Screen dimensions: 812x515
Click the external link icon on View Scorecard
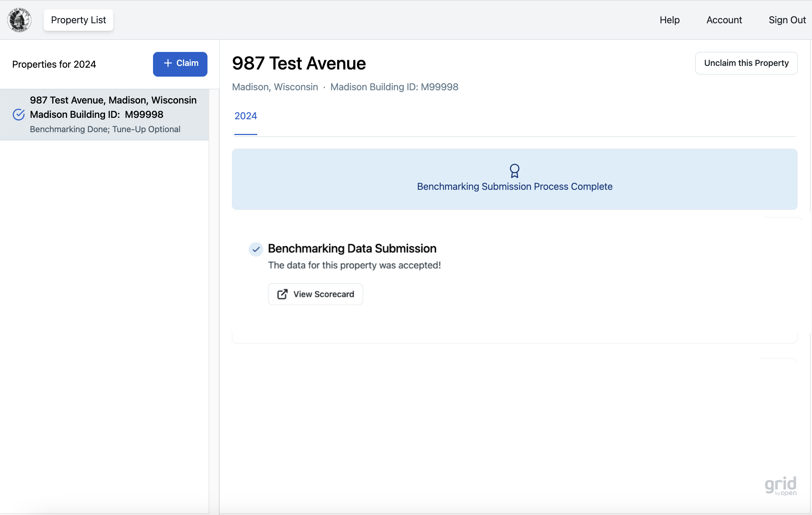coord(282,294)
